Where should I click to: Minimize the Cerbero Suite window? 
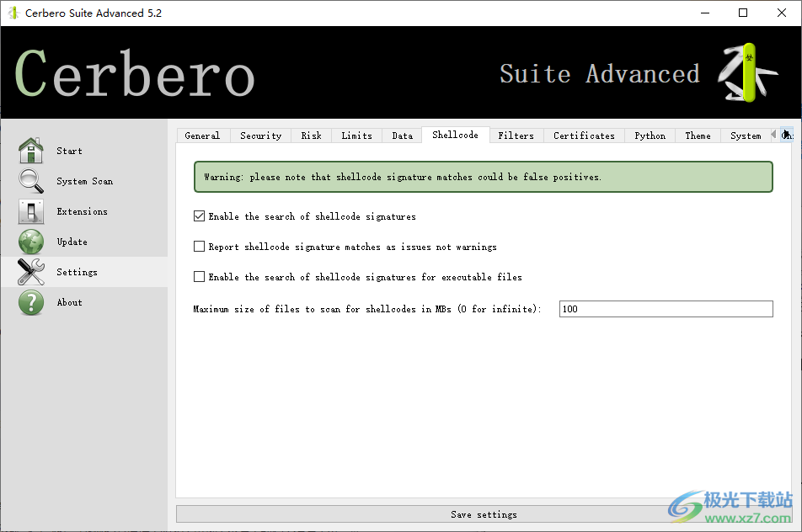pyautogui.click(x=705, y=13)
